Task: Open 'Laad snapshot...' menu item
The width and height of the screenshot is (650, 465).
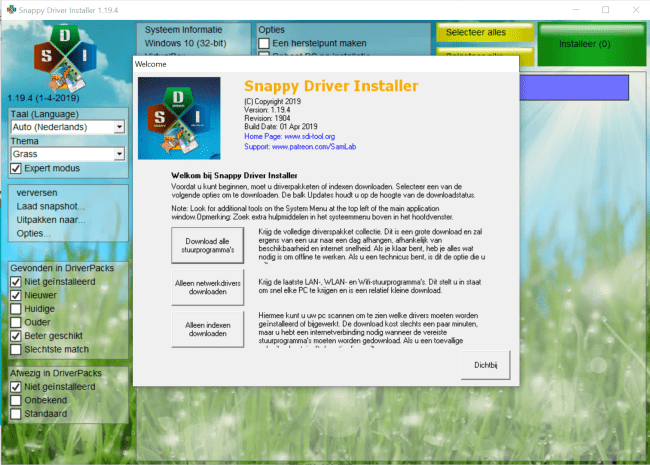Action: 50,206
